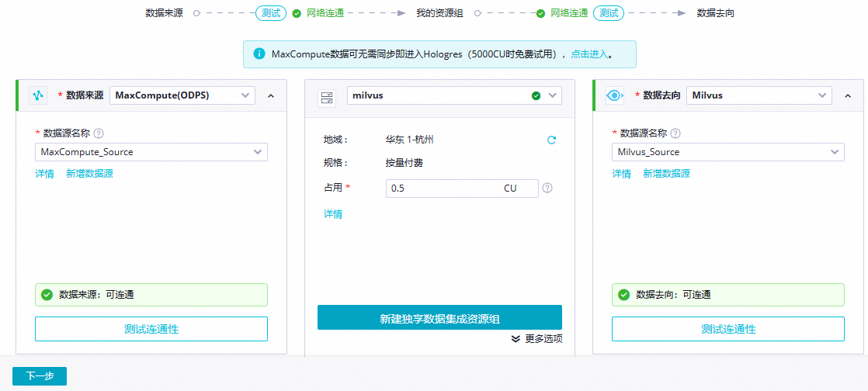Test connectivity for the data destination

coord(728,329)
